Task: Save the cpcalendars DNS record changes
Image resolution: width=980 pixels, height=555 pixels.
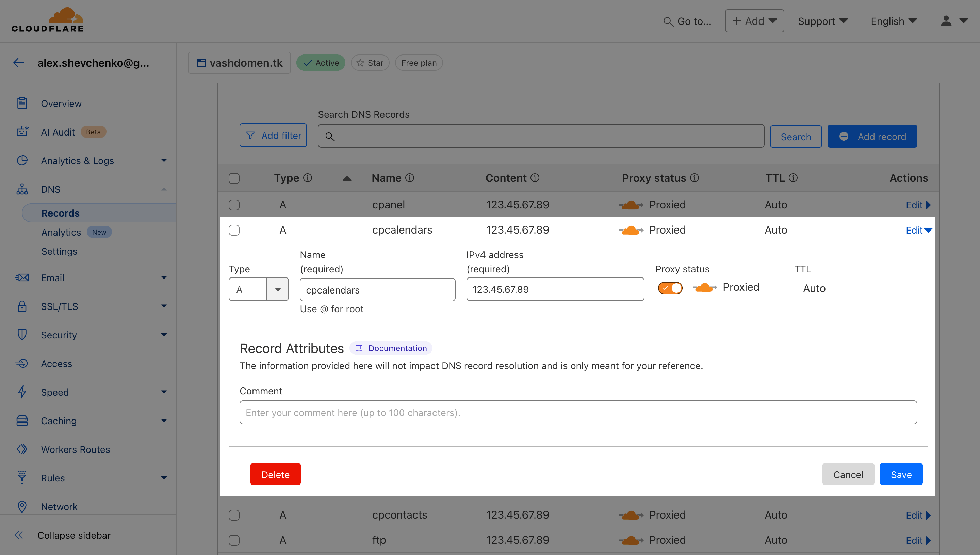Action: tap(901, 474)
